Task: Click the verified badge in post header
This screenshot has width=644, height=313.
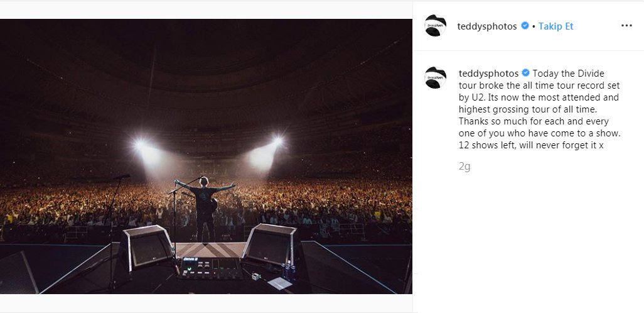Action: (525, 26)
